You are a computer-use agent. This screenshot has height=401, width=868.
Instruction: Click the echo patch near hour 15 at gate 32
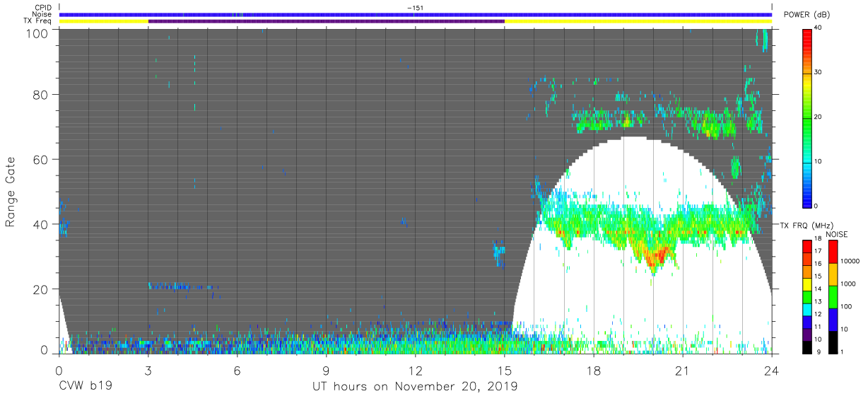tap(499, 252)
